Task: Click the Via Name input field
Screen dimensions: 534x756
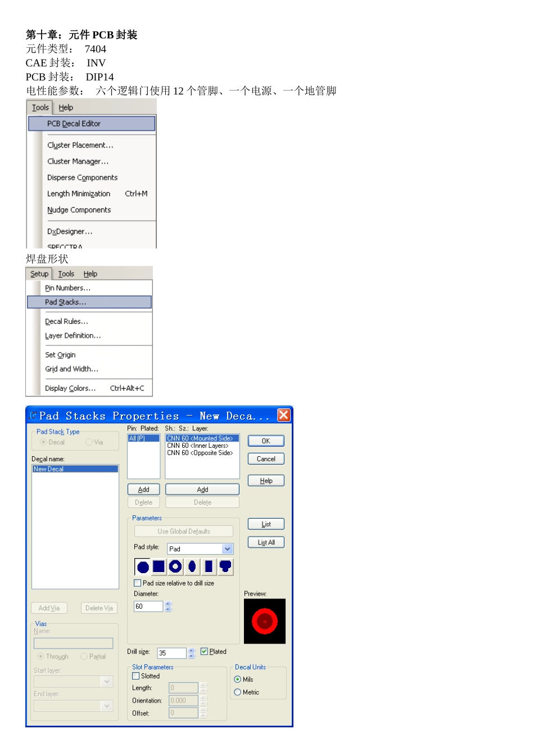Action: pos(73,643)
